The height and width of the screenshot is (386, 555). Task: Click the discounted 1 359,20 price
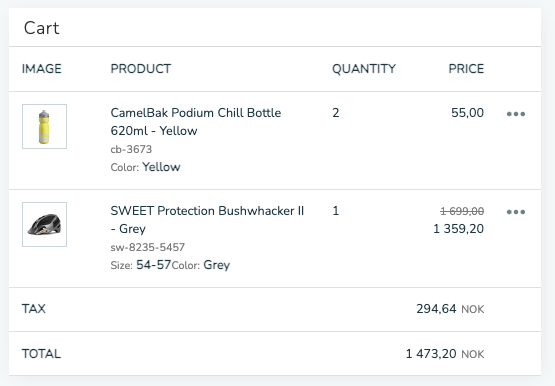(x=459, y=229)
